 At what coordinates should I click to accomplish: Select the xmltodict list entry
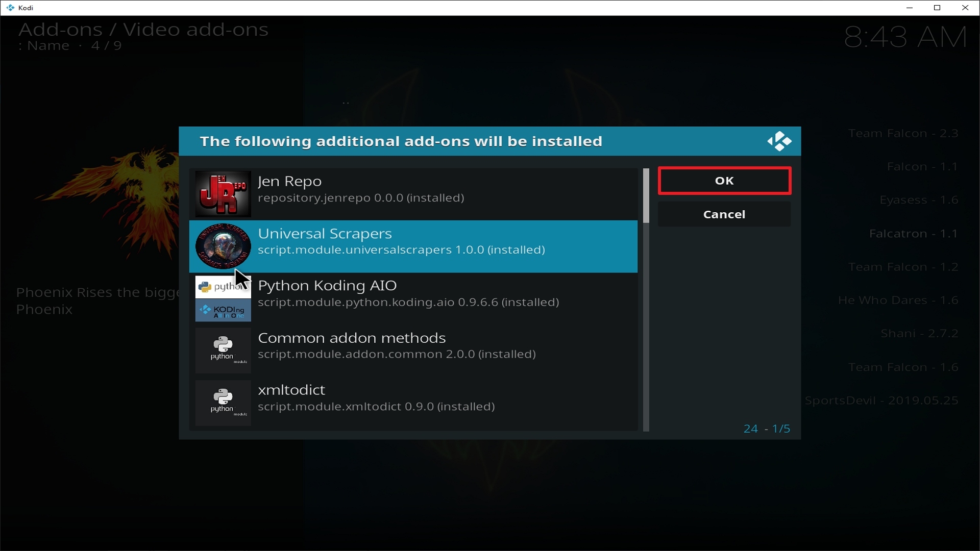[x=413, y=403]
